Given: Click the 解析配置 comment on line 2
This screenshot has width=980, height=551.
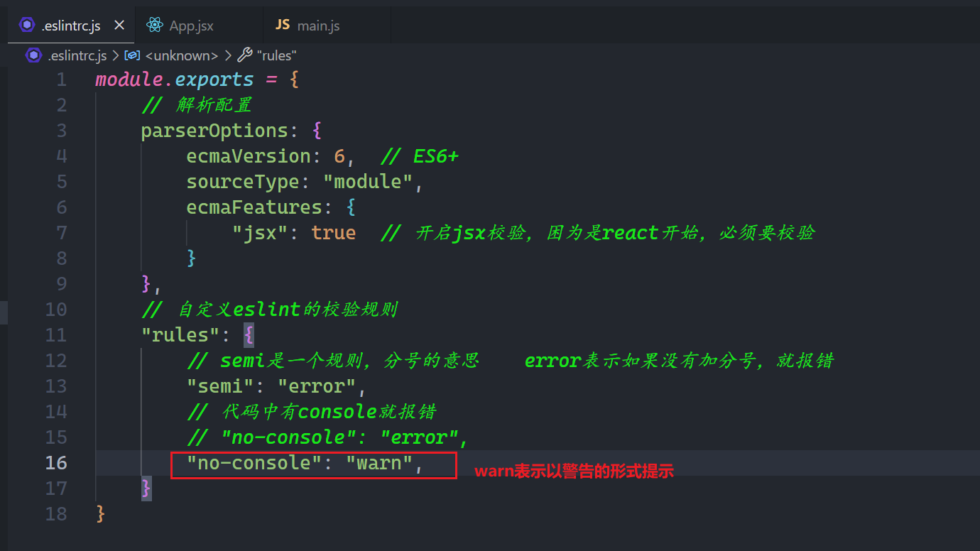Looking at the screenshot, I should click(x=197, y=105).
